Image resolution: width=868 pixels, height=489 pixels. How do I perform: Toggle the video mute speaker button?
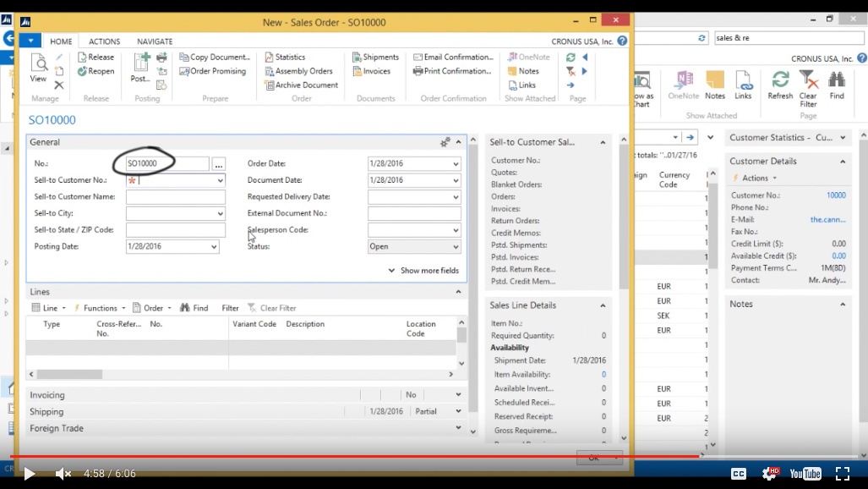click(63, 474)
